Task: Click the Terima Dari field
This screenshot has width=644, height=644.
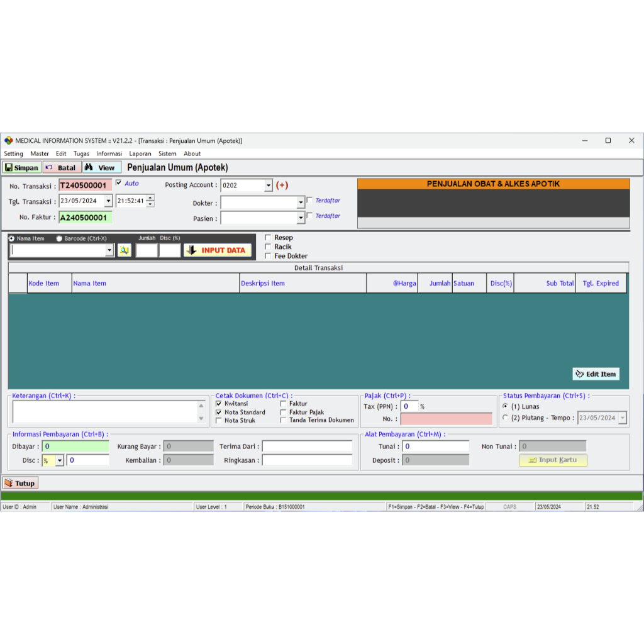Action: 307,447
